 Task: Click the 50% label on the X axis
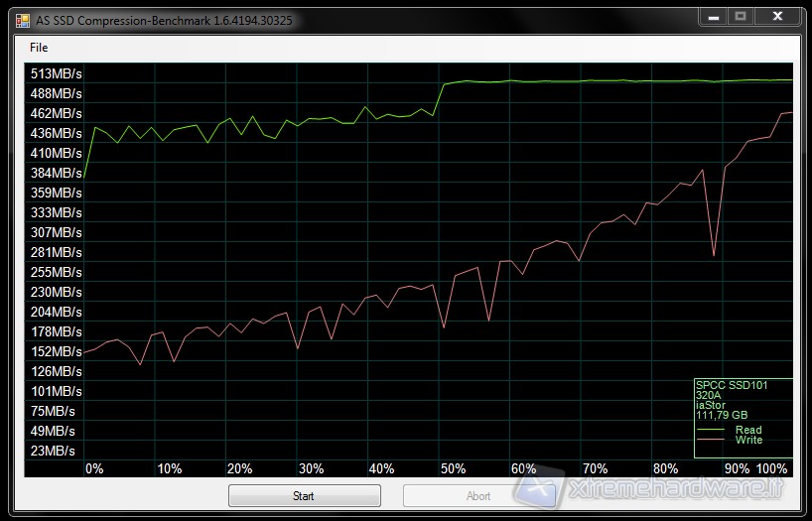453,468
